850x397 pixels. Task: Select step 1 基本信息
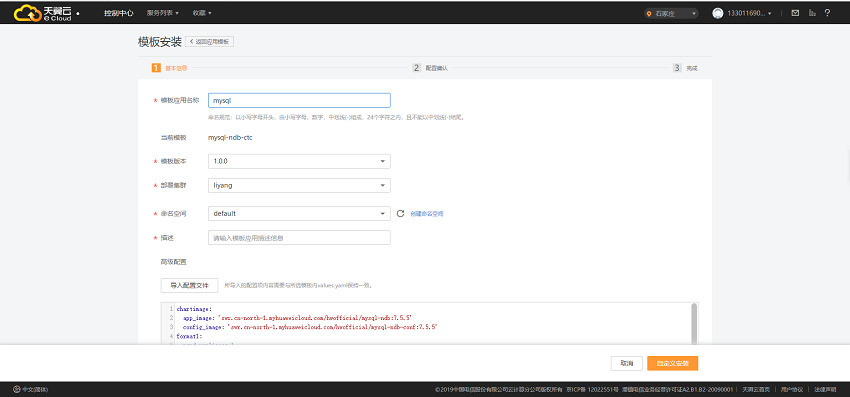coord(170,68)
